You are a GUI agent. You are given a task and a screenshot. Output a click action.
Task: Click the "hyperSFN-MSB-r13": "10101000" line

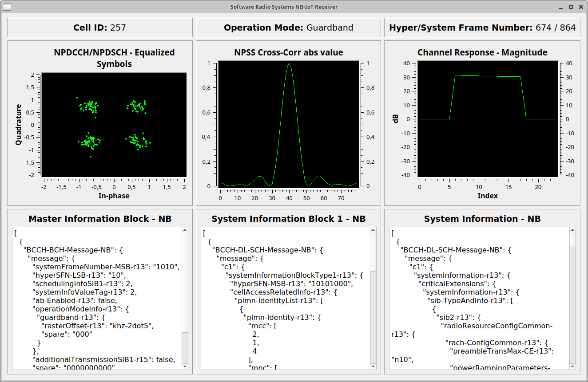coord(291,284)
